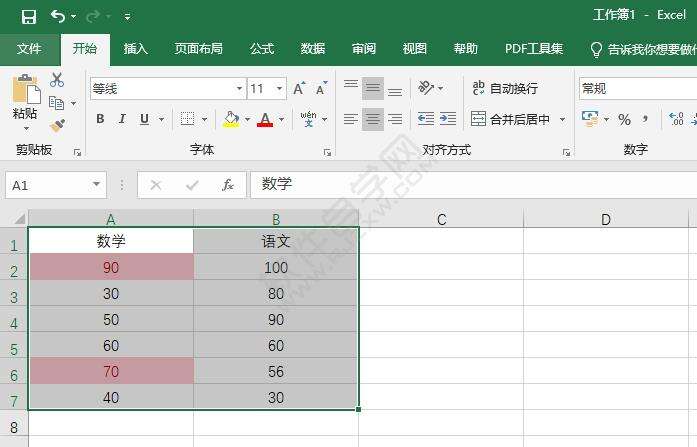
Task: Open the 剪贴板 dialog launcher
Action: 77,152
